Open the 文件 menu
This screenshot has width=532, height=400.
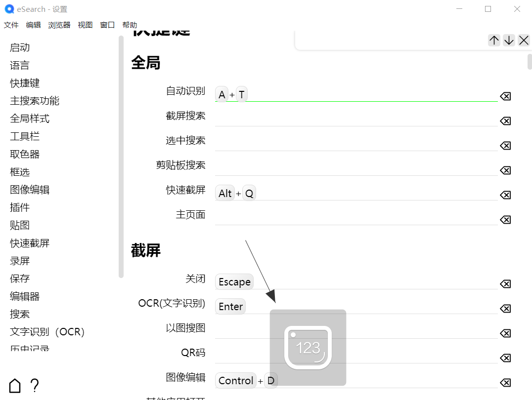(x=11, y=25)
